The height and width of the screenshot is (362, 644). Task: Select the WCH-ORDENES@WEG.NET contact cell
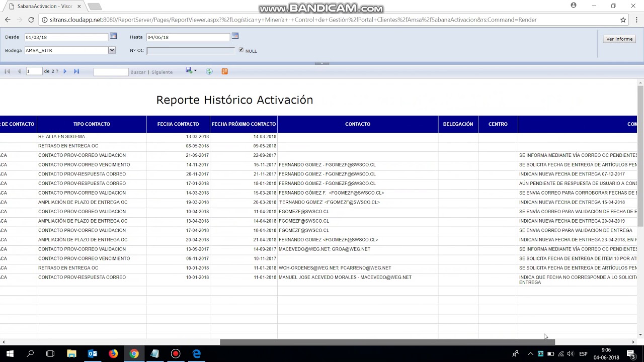tap(358, 268)
